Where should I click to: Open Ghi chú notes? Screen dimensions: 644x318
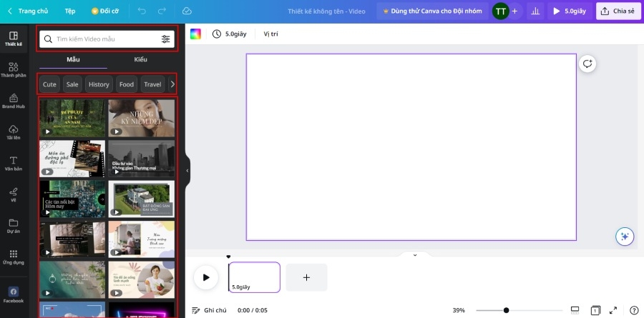pos(209,310)
